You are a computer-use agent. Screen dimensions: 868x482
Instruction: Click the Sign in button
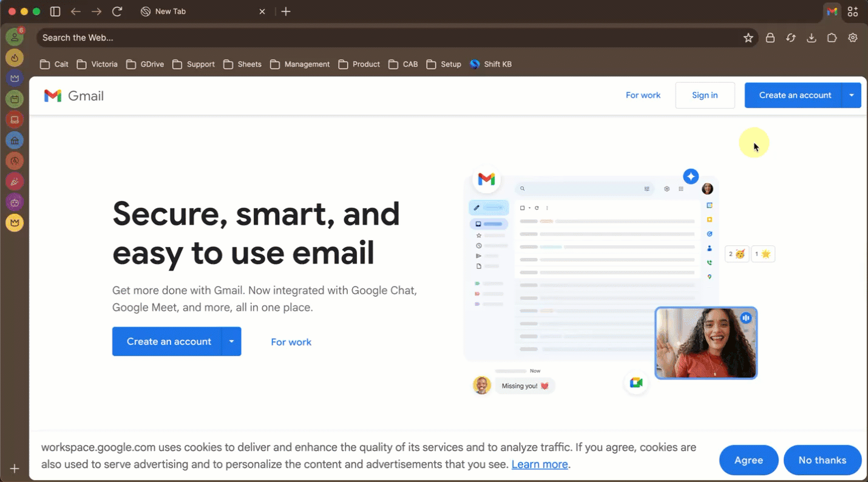click(x=705, y=95)
